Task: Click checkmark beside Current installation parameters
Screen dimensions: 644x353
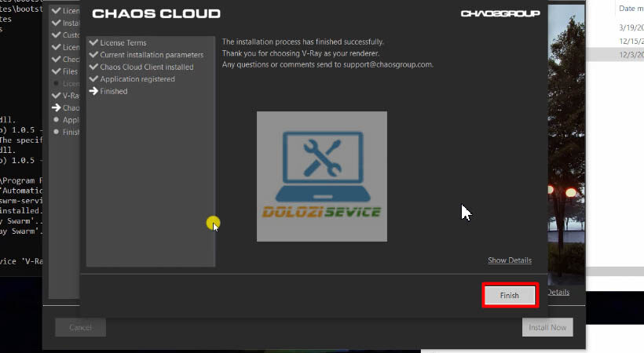Action: [94, 55]
